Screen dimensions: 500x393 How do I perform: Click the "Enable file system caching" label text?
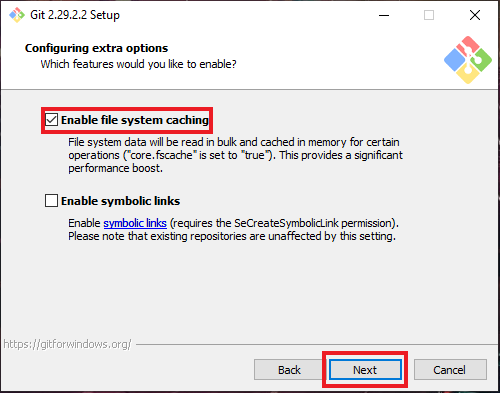click(135, 120)
